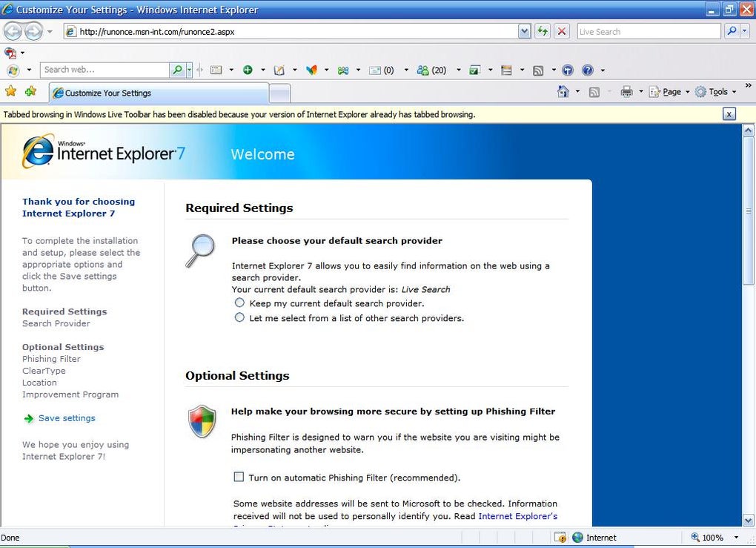
Task: Click the vertical scrollbar down arrow
Action: click(749, 521)
